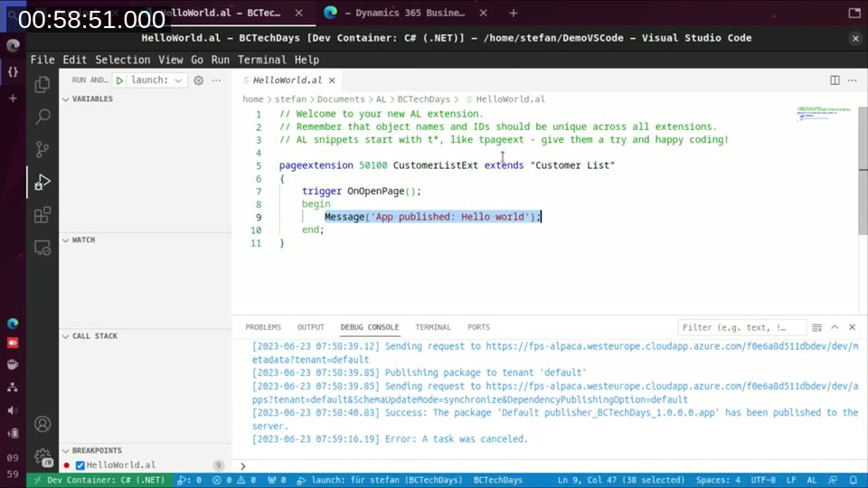This screenshot has width=868, height=488.
Task: Click the editor vertical scrollbar
Action: pos(863,171)
